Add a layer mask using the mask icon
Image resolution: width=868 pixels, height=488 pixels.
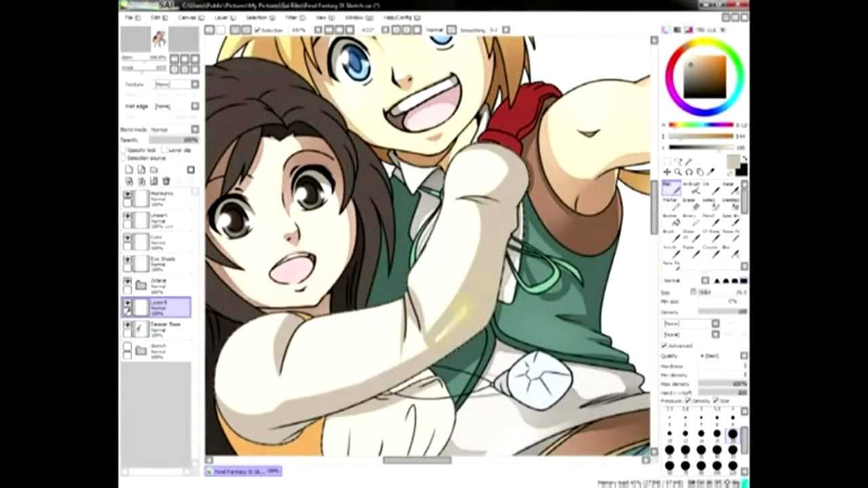coord(191,169)
